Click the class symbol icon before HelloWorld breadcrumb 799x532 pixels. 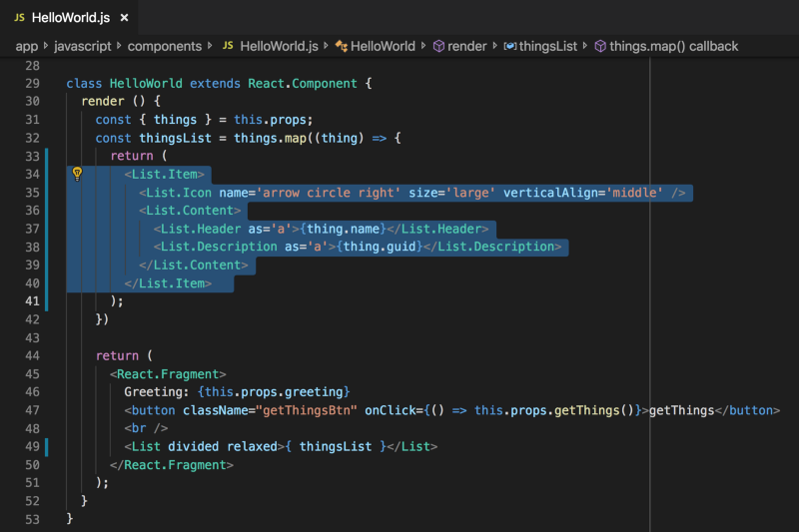click(x=341, y=46)
